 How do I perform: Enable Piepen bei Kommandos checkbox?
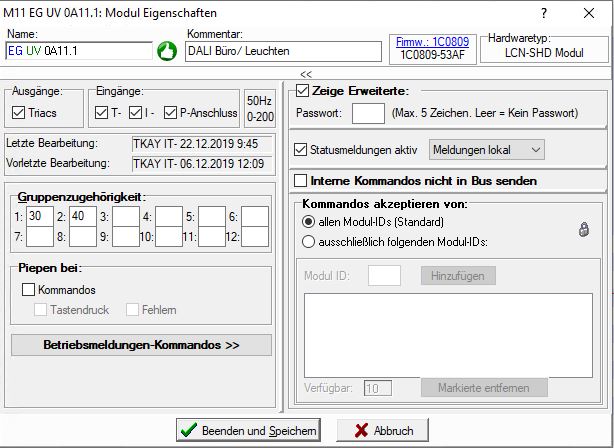[28, 290]
